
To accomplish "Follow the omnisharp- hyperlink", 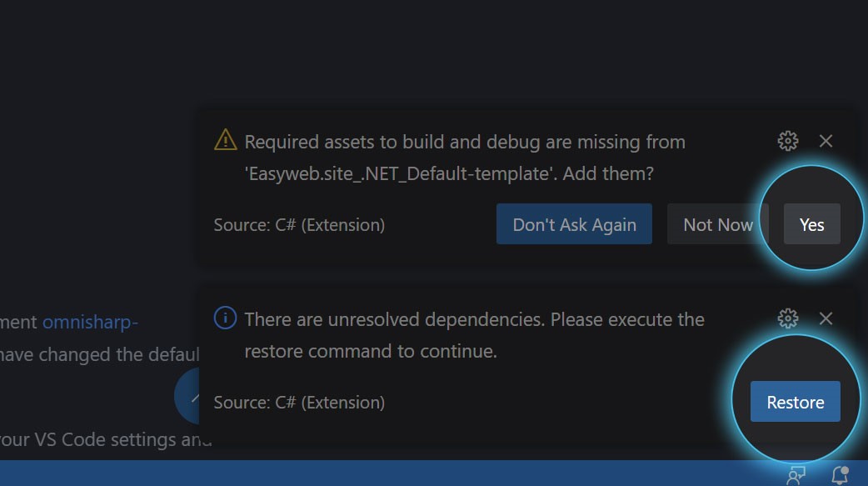I will [90, 322].
